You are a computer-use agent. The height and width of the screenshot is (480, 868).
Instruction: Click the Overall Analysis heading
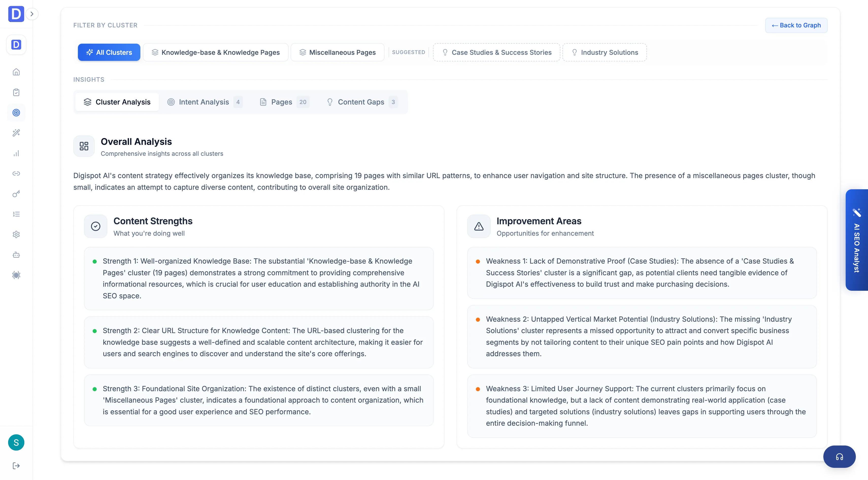[x=136, y=142]
